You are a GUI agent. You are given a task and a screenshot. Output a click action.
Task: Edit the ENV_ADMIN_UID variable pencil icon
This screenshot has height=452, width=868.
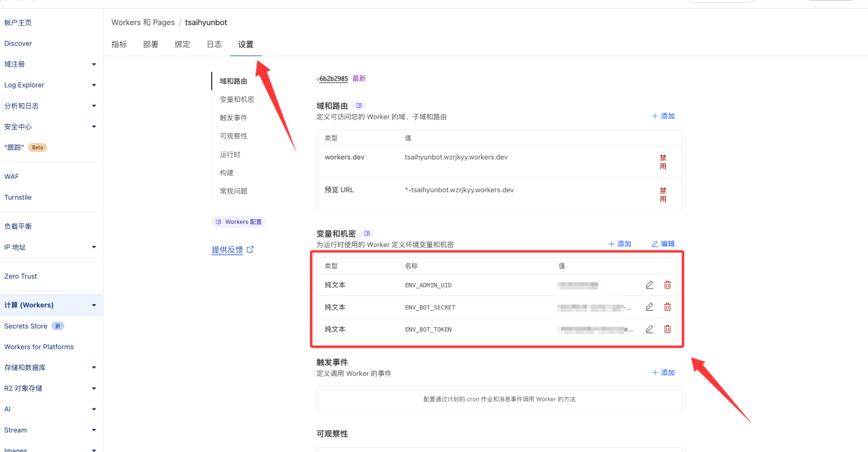point(649,285)
